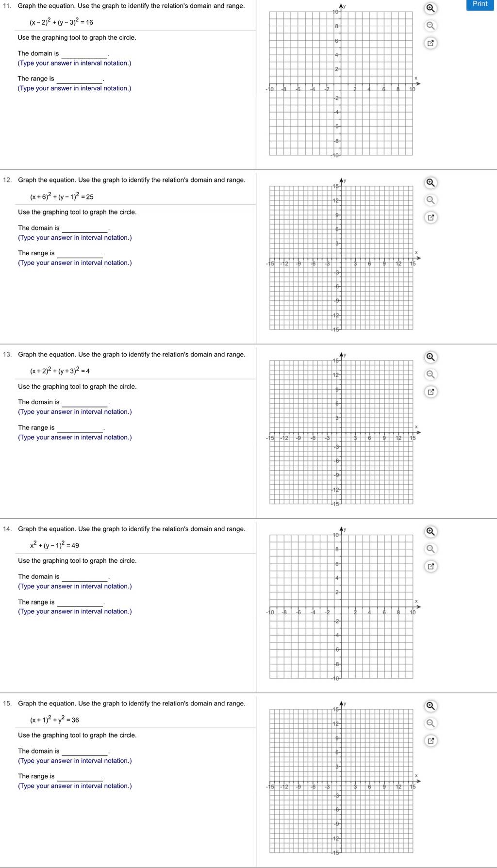Zoom in on question 11 graph
Image resolution: width=497 pixels, height=868 pixels.
pos(430,8)
